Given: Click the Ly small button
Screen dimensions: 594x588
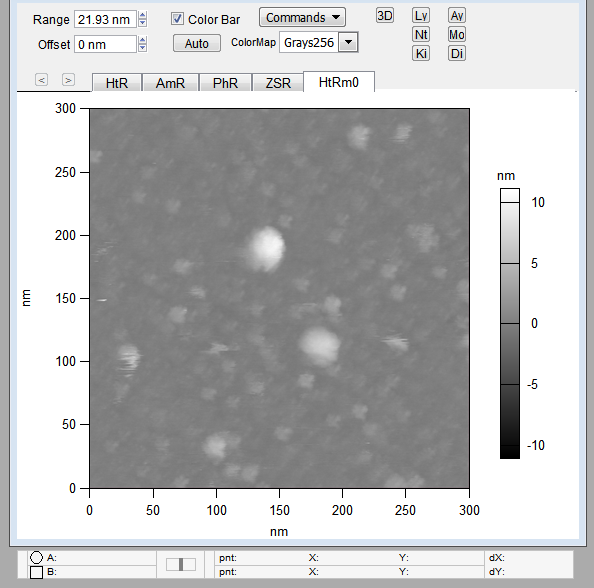Looking at the screenshot, I should click(420, 16).
